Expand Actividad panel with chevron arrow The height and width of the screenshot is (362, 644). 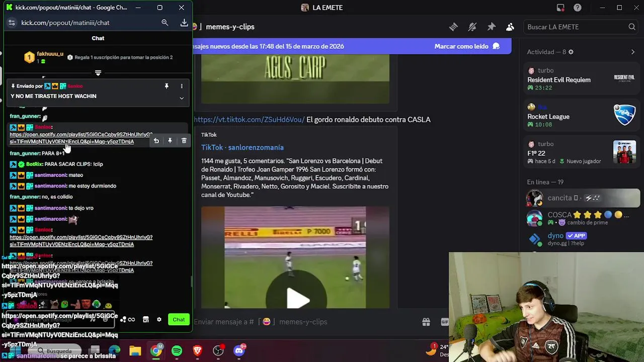pyautogui.click(x=633, y=52)
